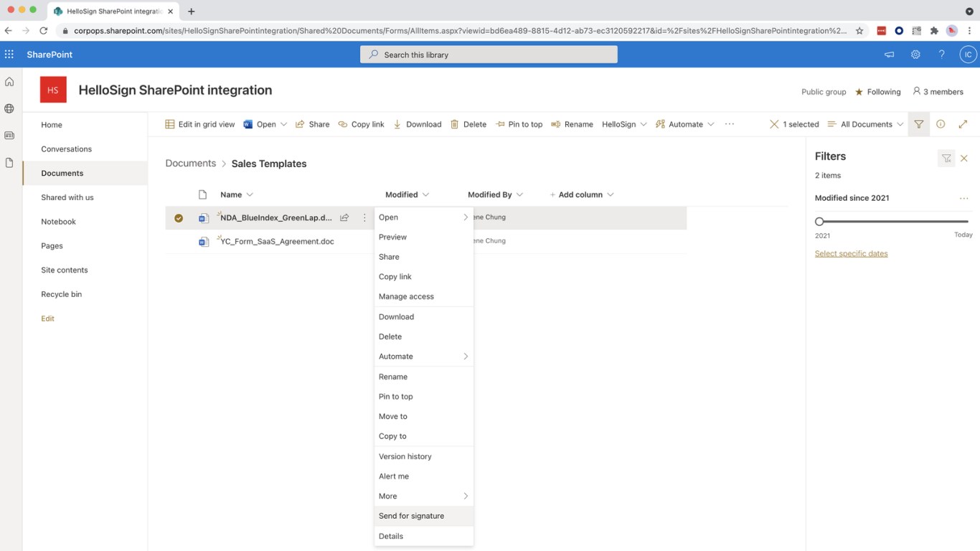Open options ellipsis for Modified since 2021
Viewport: 980px width, 551px height.
tap(964, 198)
